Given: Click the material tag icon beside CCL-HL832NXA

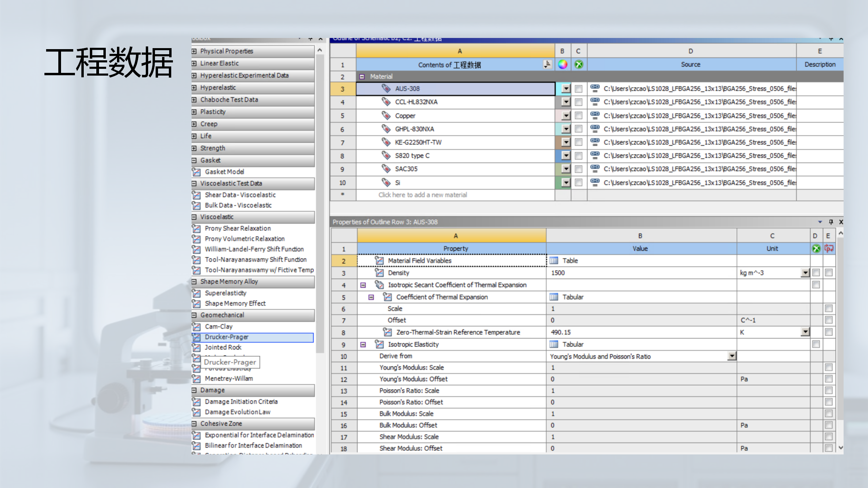Looking at the screenshot, I should pos(386,102).
